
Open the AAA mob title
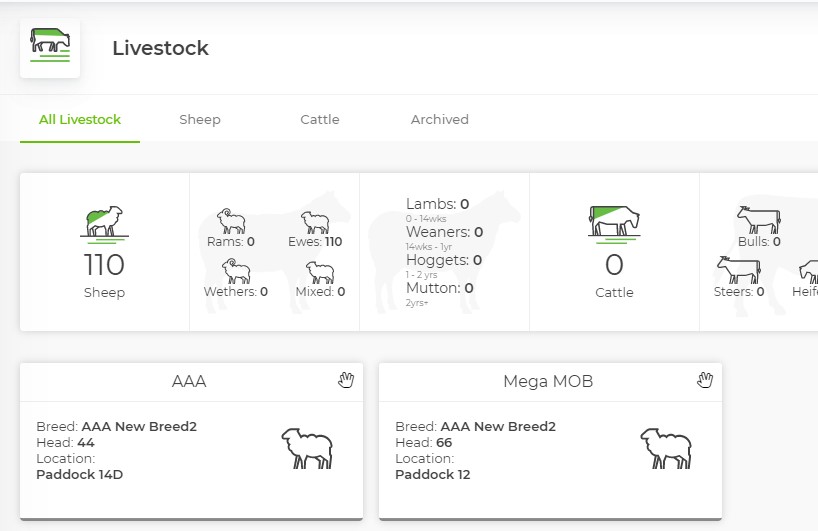(x=189, y=381)
